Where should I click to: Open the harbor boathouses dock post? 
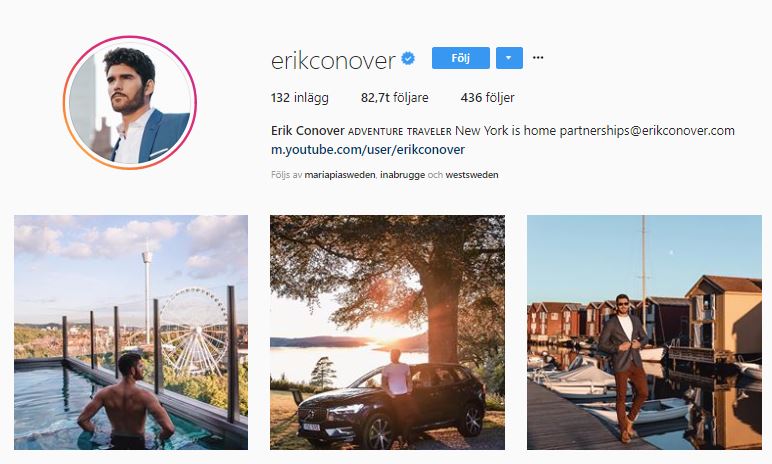(x=644, y=332)
